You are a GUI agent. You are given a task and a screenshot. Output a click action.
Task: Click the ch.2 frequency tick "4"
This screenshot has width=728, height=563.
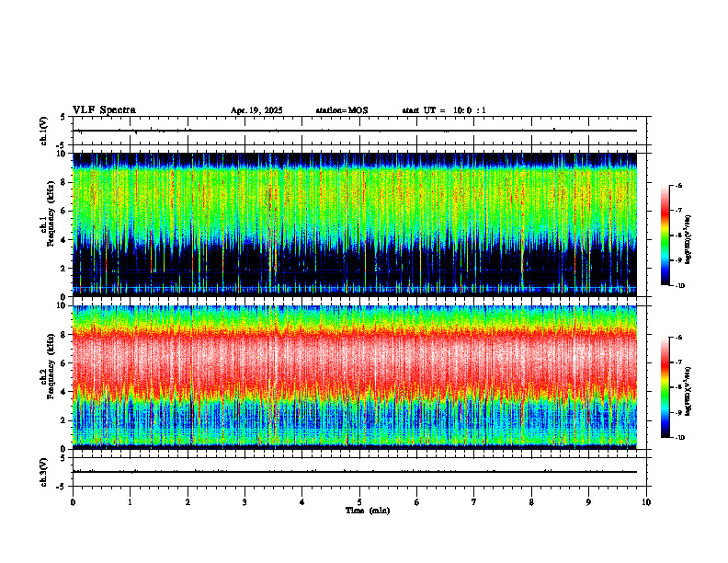[x=64, y=392]
